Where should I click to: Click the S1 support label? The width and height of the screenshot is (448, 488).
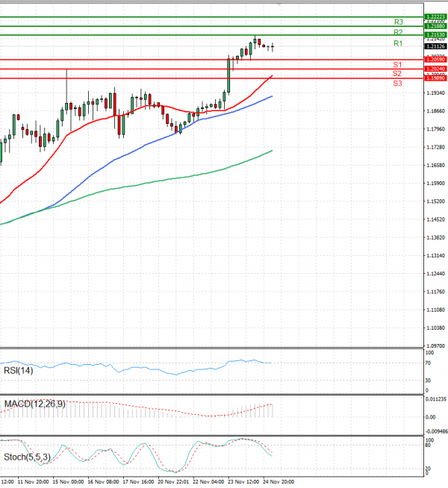[x=397, y=65]
